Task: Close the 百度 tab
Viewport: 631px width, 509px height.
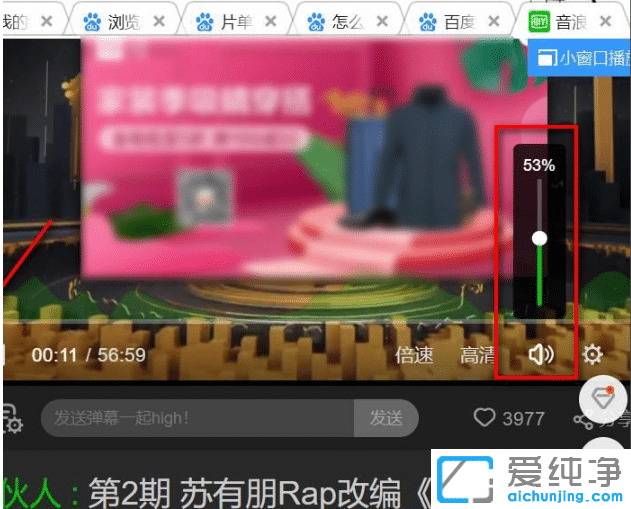Action: pos(494,21)
